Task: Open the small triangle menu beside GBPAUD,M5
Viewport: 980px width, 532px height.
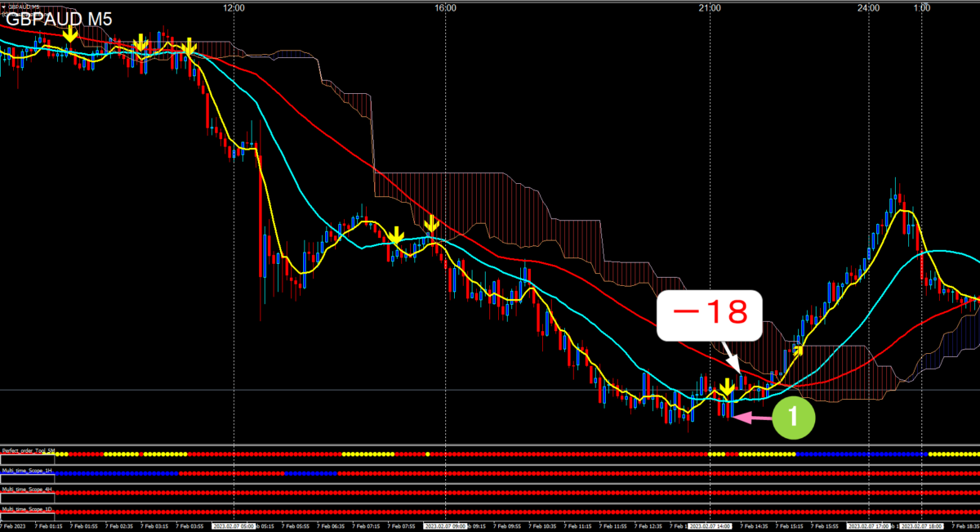Action: (x=4, y=7)
